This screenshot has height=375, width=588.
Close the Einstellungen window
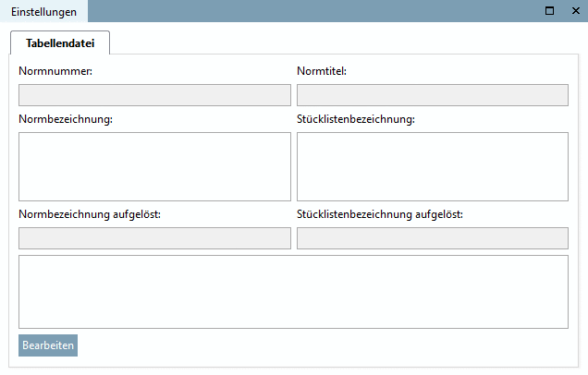coord(574,11)
